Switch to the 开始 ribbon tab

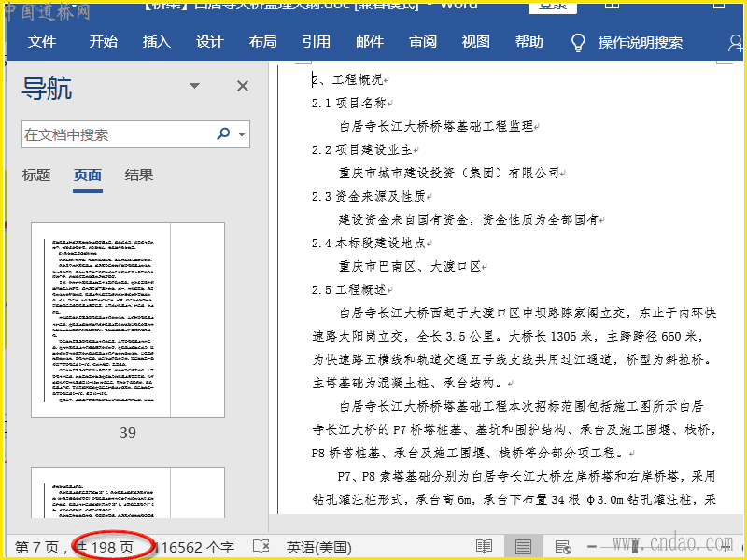click(103, 42)
